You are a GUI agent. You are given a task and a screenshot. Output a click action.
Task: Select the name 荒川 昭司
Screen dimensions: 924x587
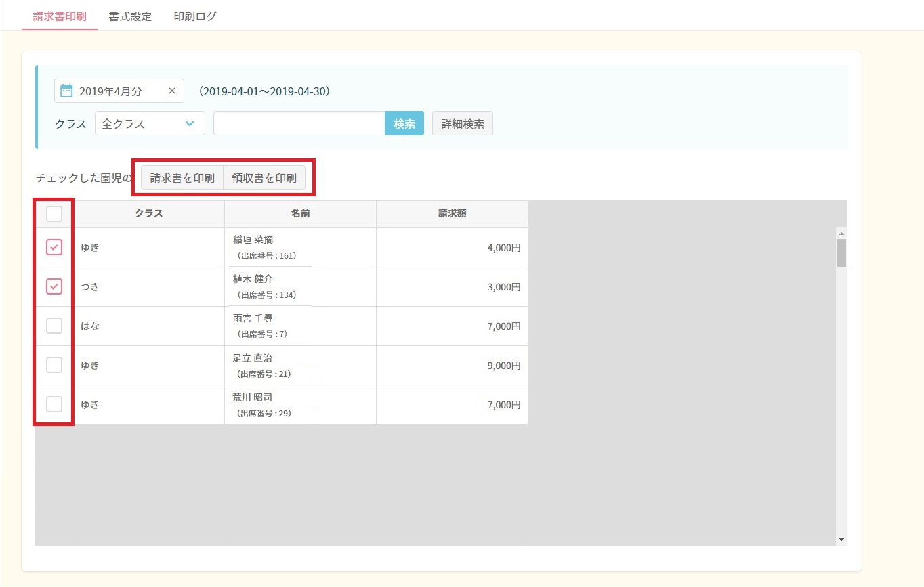coord(253,397)
